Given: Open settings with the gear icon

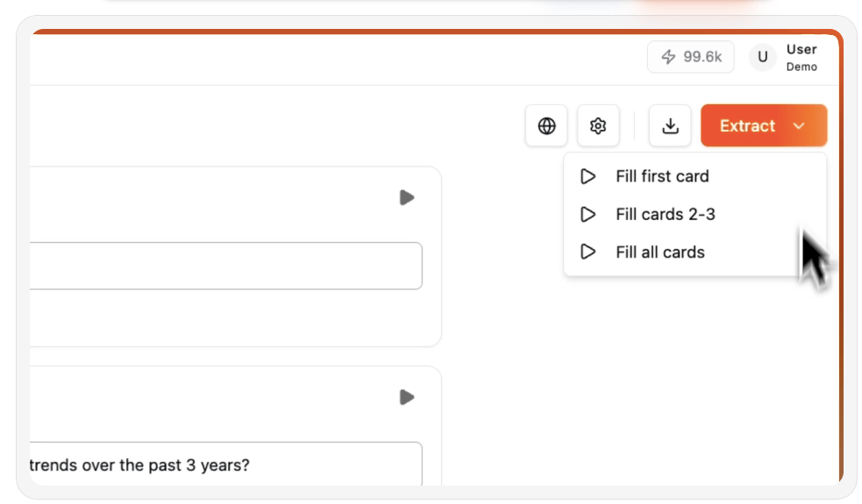Looking at the screenshot, I should [598, 126].
